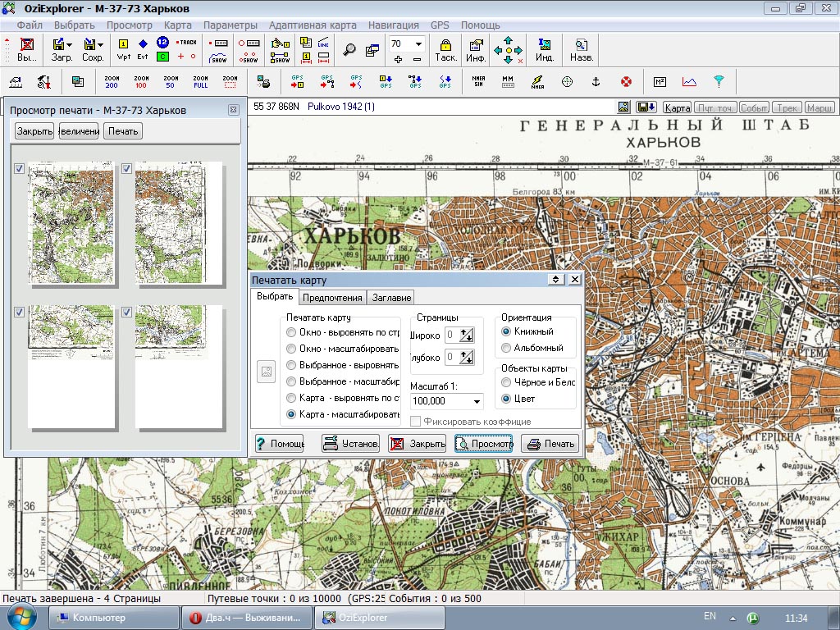Screen dimensions: 840x630
Task: Uncheck the upper-left preview page checkbox
Action: (x=20, y=169)
